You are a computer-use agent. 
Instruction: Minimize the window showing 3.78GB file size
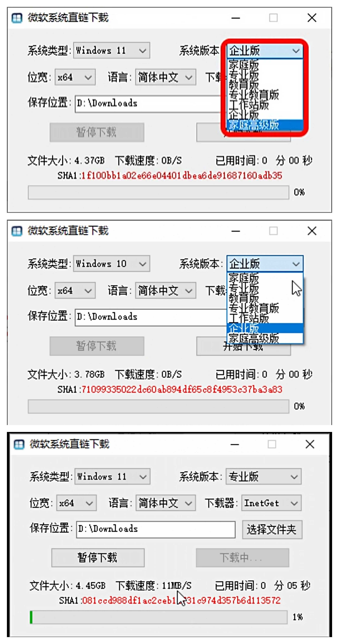coord(236,231)
